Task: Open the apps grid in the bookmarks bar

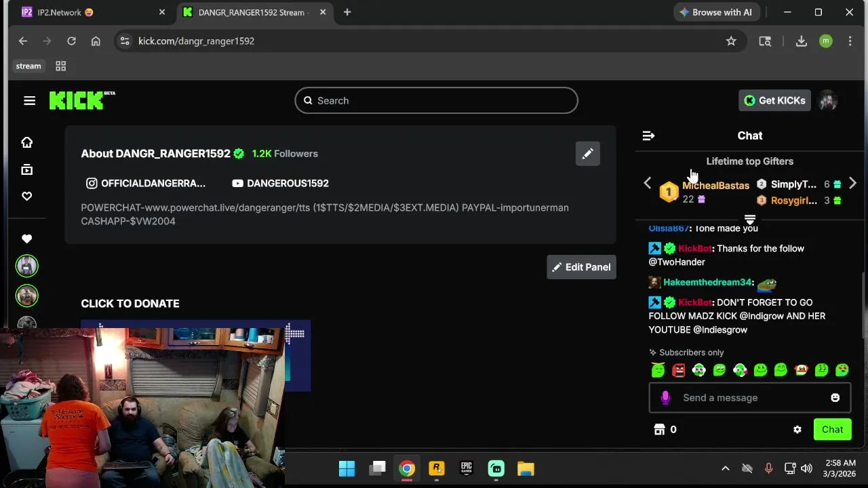Action: [60, 66]
